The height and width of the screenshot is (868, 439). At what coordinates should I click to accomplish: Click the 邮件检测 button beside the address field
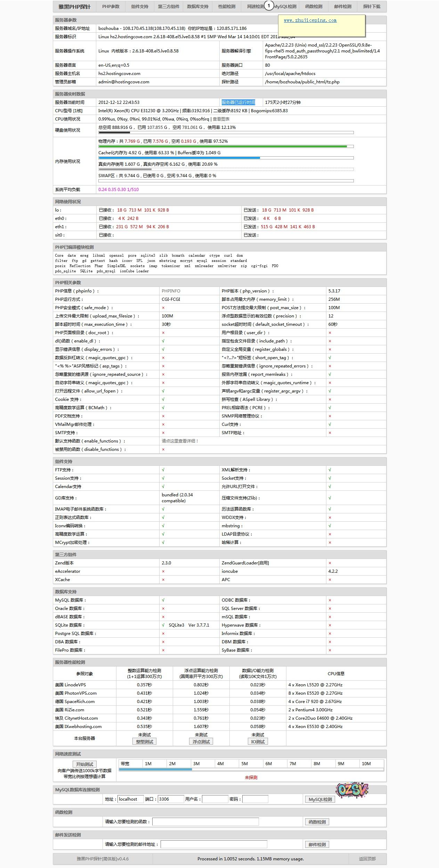[x=317, y=844]
